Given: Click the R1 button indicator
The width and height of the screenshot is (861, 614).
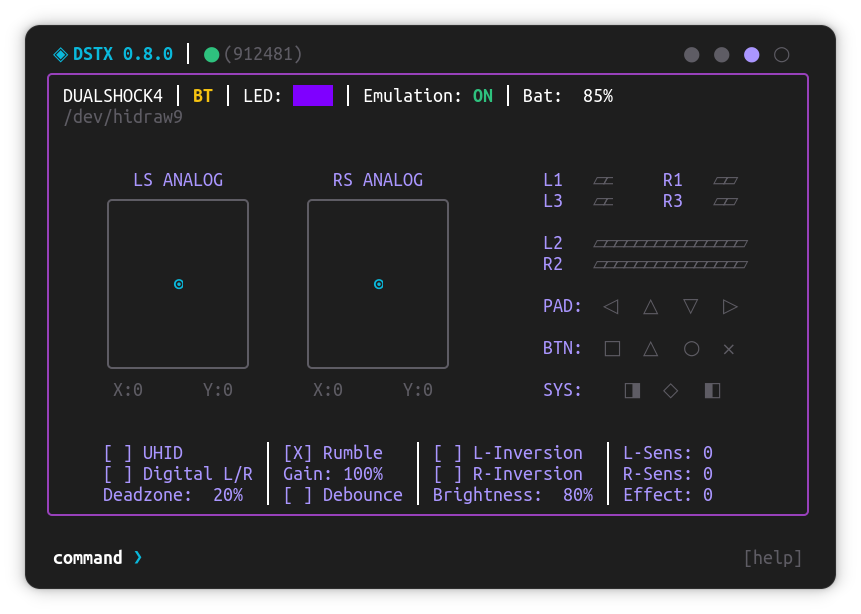Looking at the screenshot, I should 725,181.
